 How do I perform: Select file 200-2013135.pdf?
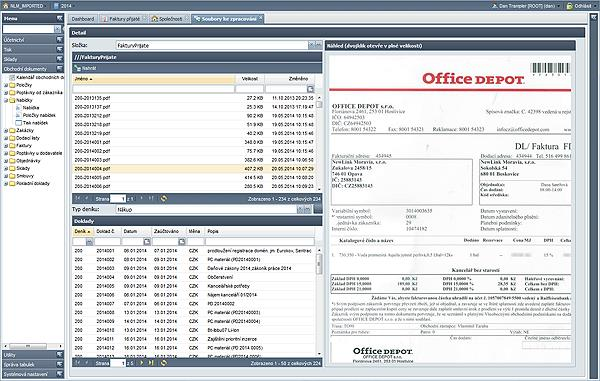pos(195,98)
